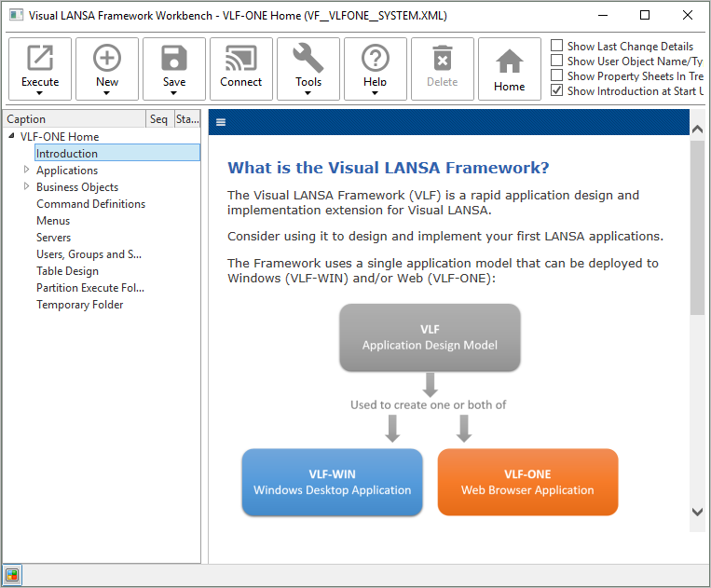The width and height of the screenshot is (711, 588).
Task: Click the New plus-circle icon
Action: 107,58
